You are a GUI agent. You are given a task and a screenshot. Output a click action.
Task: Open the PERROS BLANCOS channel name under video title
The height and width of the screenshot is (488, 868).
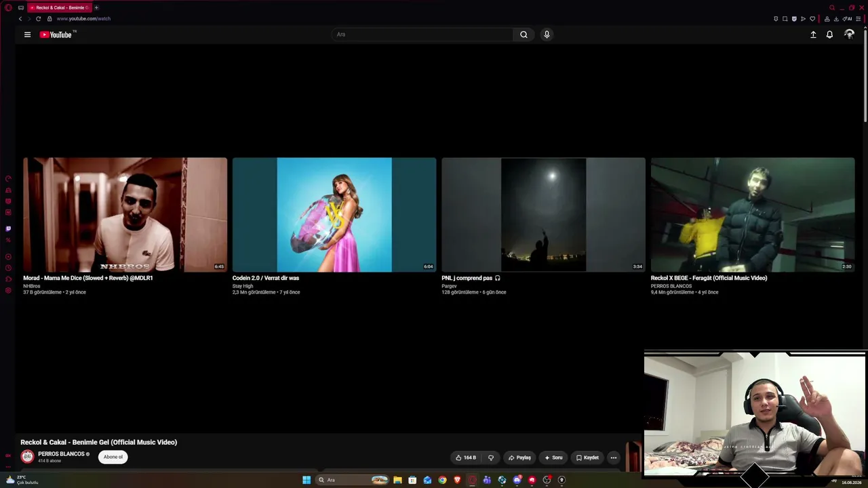coord(61,454)
